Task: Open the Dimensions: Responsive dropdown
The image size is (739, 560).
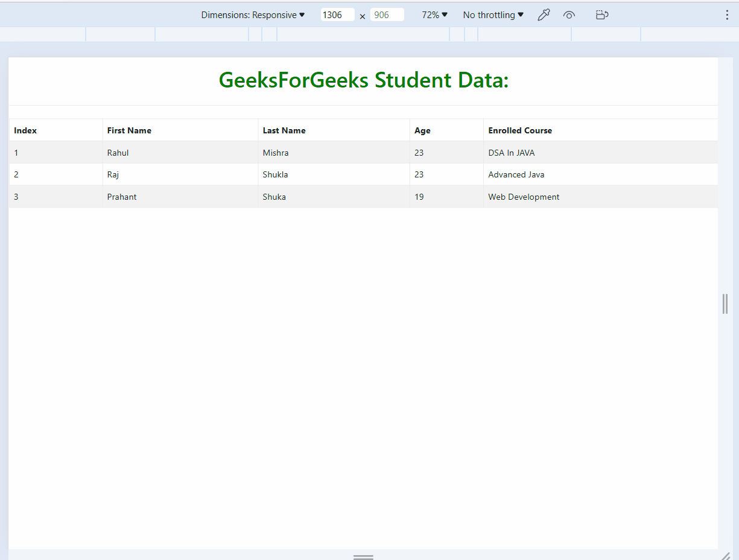Action: tap(253, 15)
